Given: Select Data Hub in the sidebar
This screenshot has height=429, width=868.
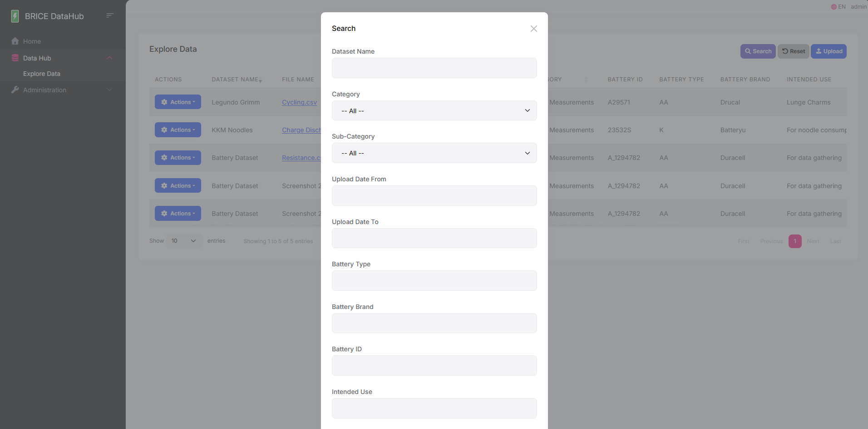Looking at the screenshot, I should coord(37,58).
